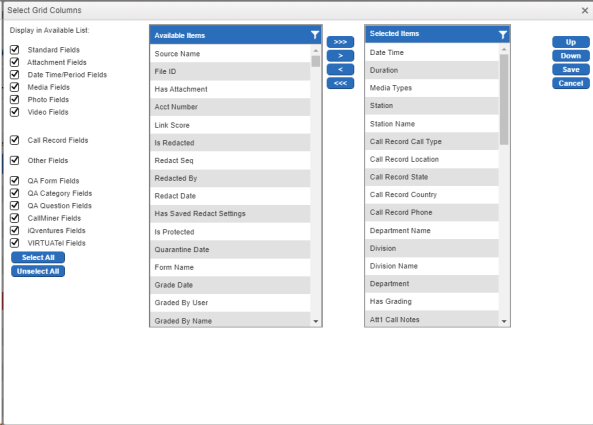This screenshot has height=425, width=593.
Task: Disable the VIRTUATel Fields checkbox
Action: coord(15,243)
